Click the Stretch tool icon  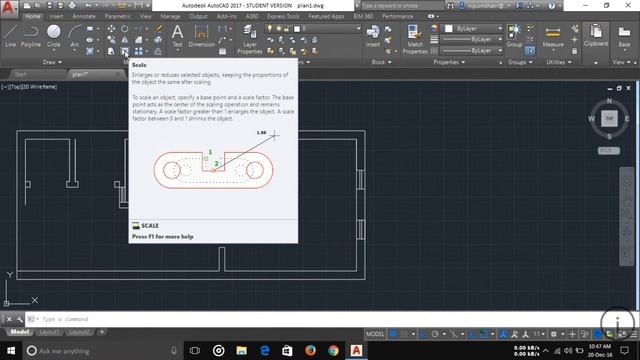111,51
